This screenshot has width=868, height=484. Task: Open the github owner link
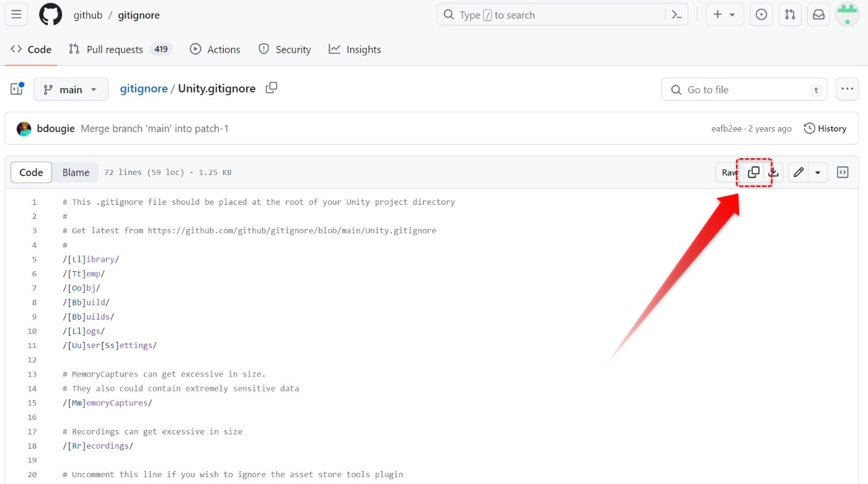[88, 16]
